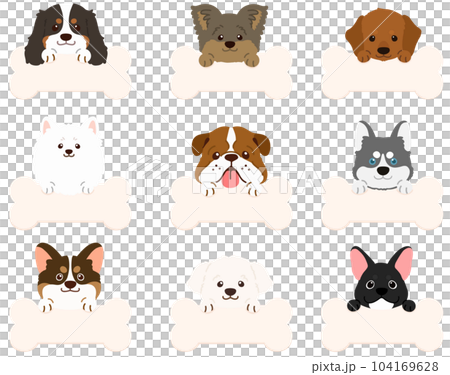This screenshot has height=375, width=450.
Task: Select the gray husky with blue eyes
Action: (x=383, y=158)
